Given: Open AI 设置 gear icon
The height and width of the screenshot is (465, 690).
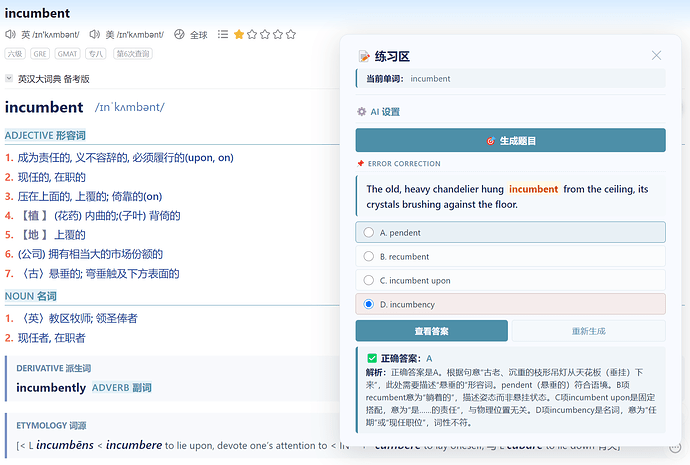Looking at the screenshot, I should click(361, 112).
